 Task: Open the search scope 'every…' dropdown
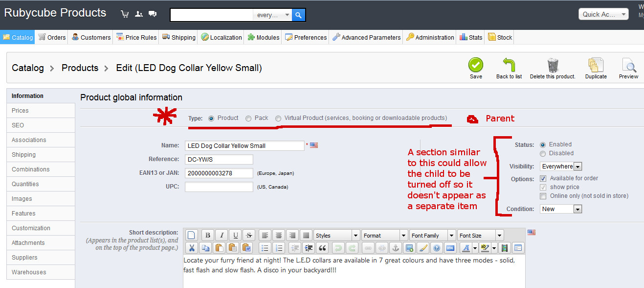272,15
